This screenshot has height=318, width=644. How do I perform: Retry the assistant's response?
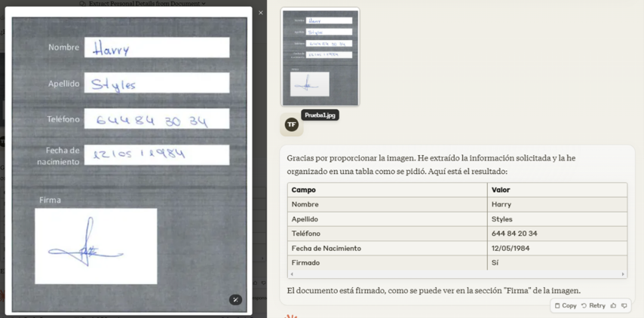click(593, 305)
